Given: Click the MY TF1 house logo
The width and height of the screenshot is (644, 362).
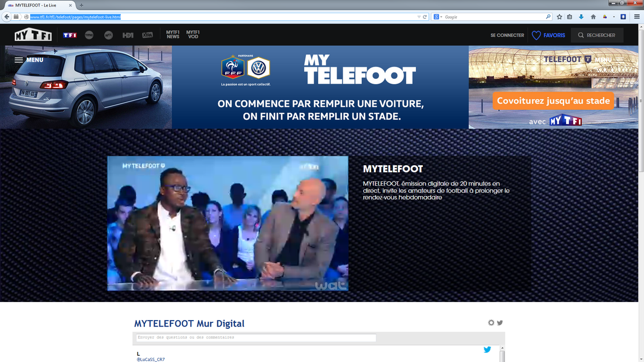Looking at the screenshot, I should coord(33,35).
